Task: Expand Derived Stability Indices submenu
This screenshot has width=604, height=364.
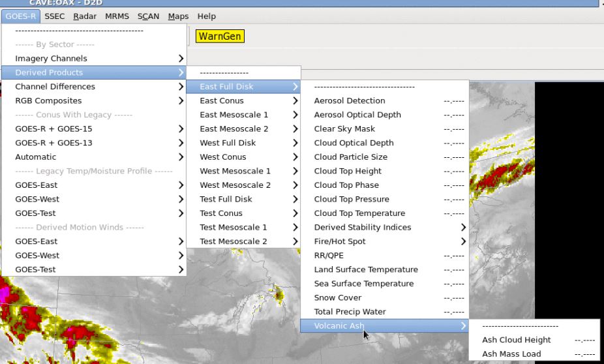Action: pyautogui.click(x=363, y=228)
